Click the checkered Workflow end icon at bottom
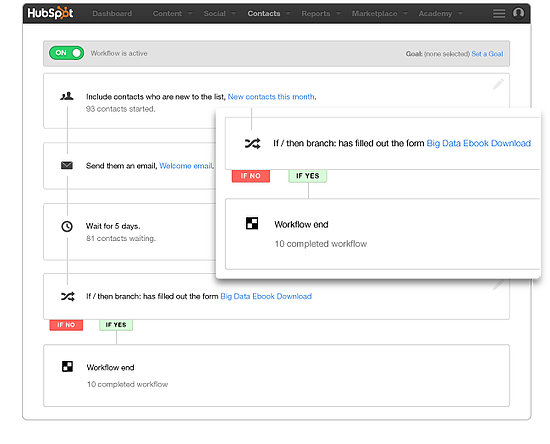Viewport: 550px width, 444px height. coord(67,366)
